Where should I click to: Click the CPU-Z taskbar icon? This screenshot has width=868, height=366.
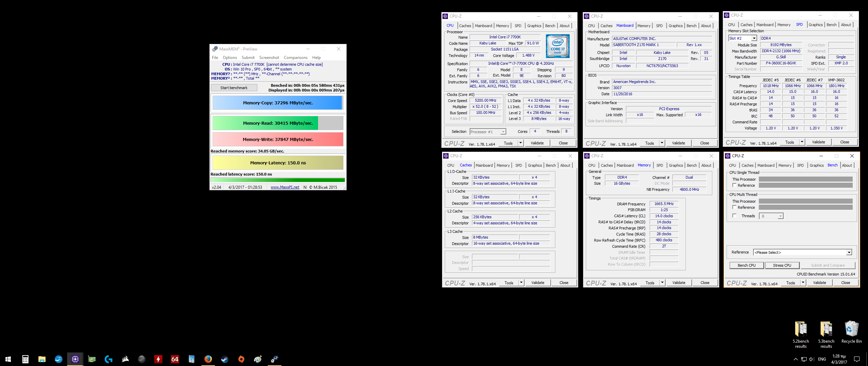75,359
